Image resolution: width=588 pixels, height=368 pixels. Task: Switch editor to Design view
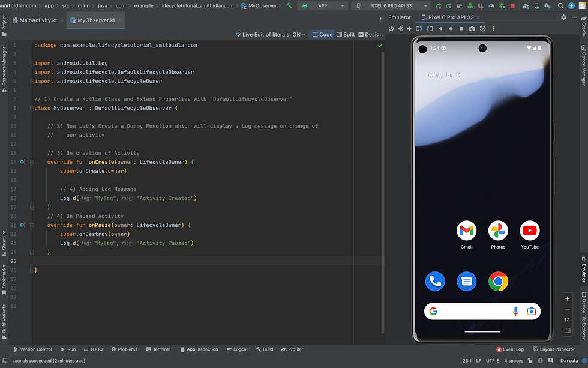click(371, 34)
